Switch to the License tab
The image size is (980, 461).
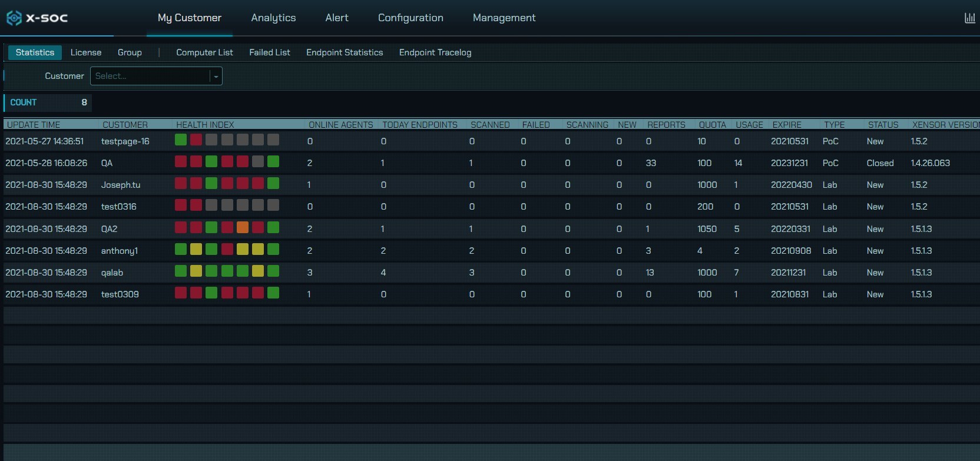tap(86, 52)
